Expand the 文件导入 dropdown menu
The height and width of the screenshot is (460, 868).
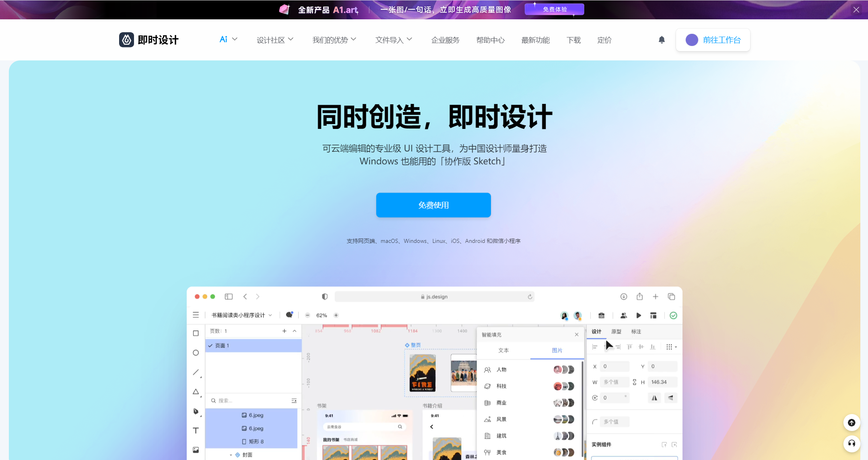[394, 39]
